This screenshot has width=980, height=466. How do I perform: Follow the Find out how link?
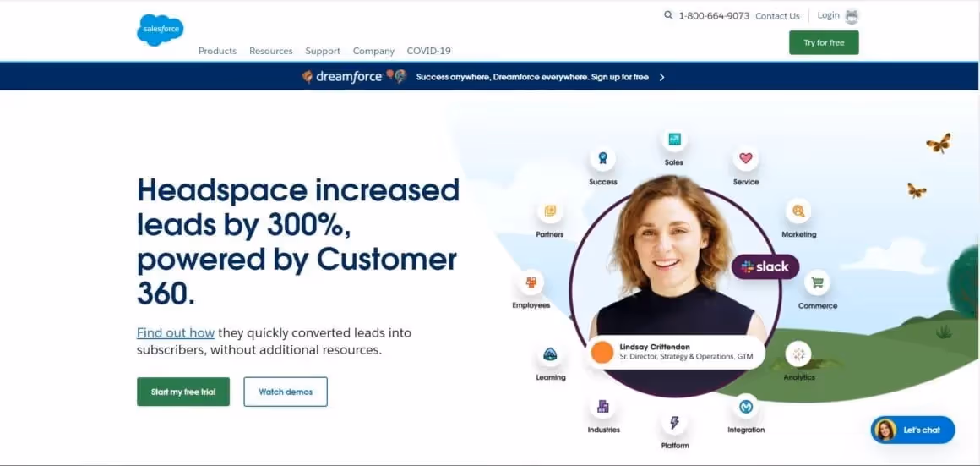point(176,332)
